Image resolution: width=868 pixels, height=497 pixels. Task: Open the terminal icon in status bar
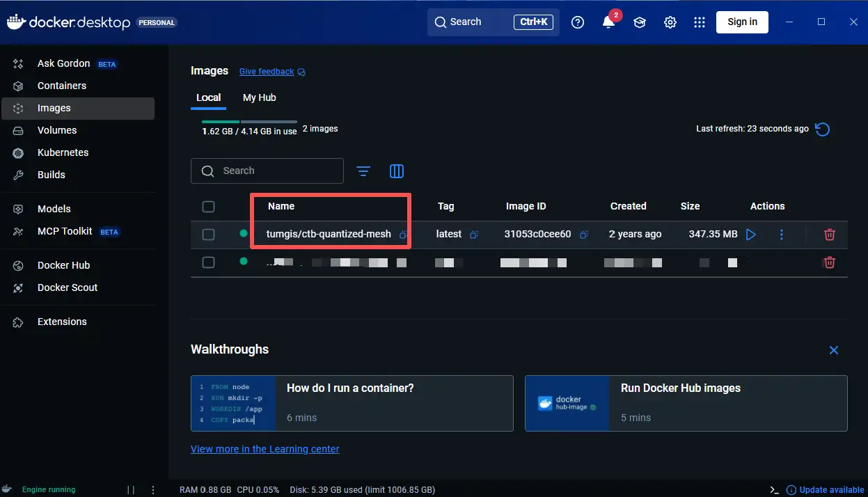tap(774, 489)
